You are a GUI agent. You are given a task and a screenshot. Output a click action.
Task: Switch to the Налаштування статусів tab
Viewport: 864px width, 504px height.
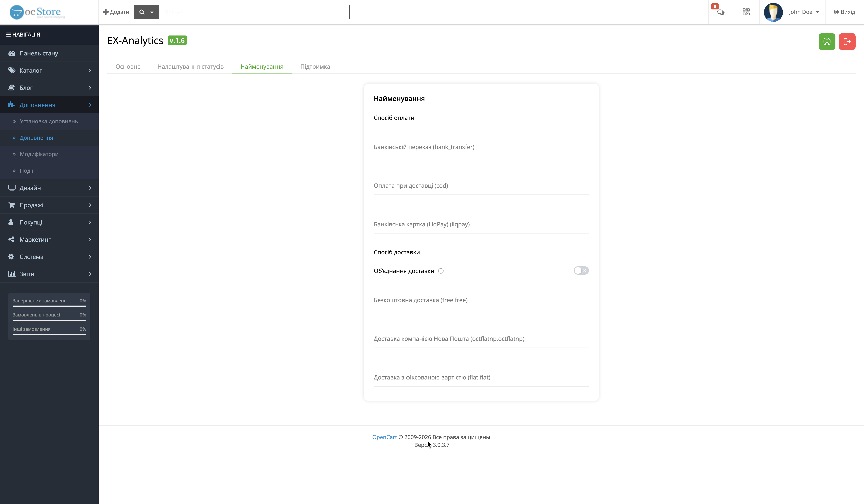pos(190,67)
